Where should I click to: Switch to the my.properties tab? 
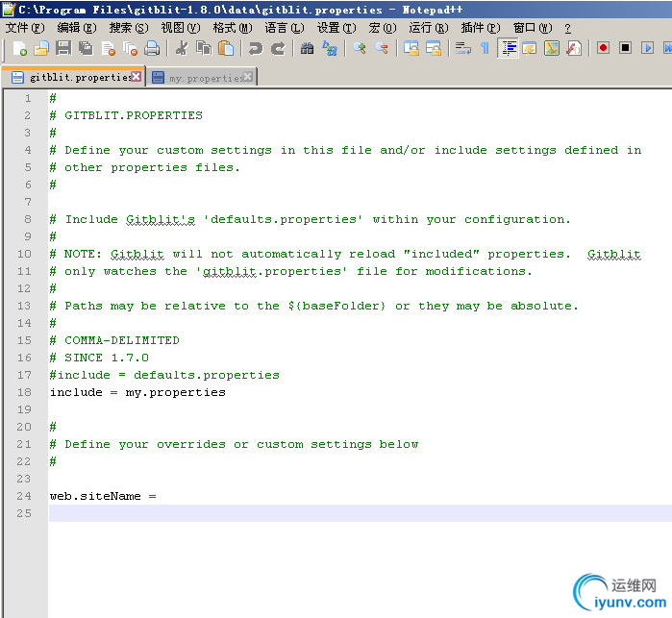(202, 78)
